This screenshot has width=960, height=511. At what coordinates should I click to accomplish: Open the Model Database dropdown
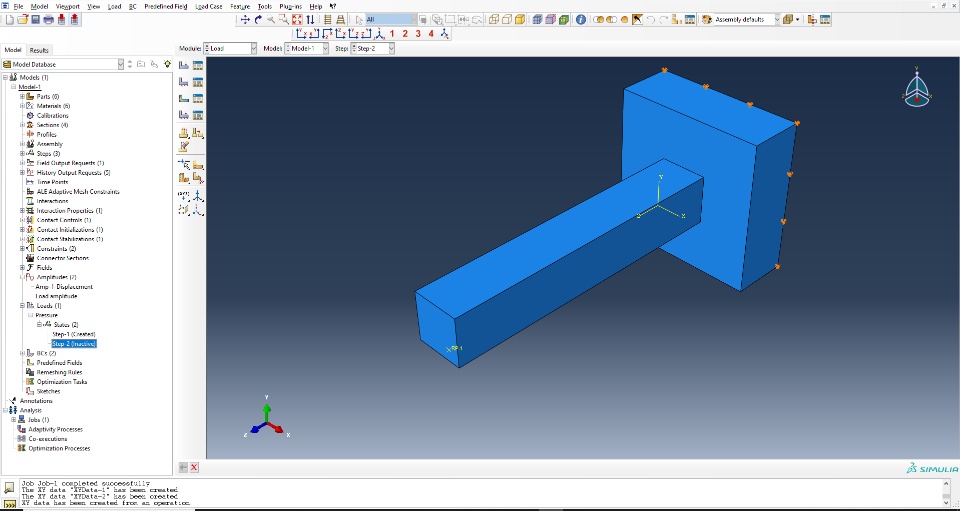point(63,64)
